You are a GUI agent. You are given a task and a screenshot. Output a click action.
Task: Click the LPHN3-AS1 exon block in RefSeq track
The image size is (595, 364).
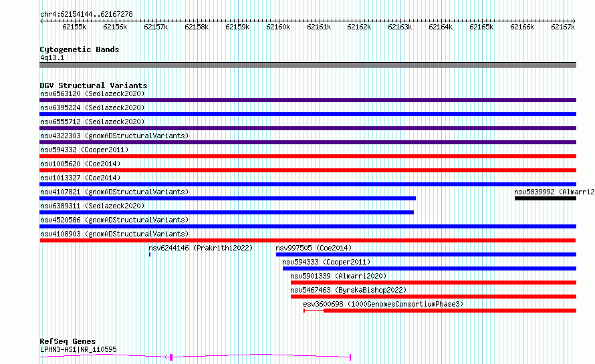tap(171, 357)
